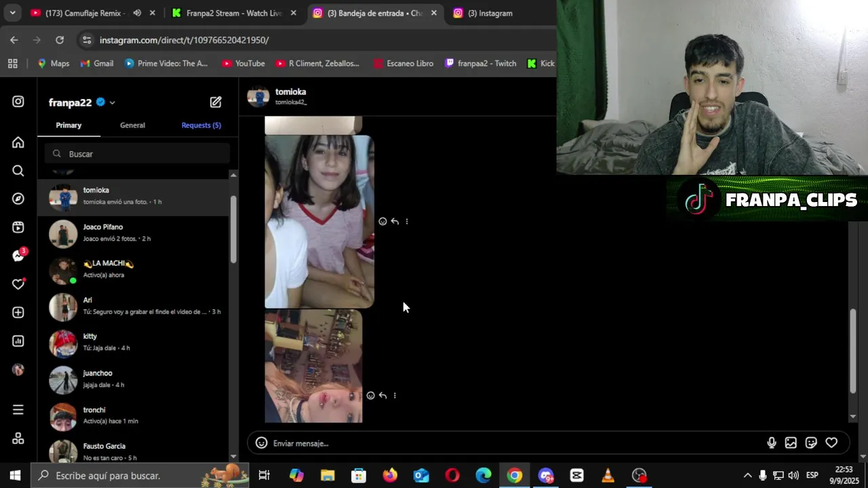Click the Windows taskbar search box
The height and width of the screenshot is (488, 868).
(140, 476)
